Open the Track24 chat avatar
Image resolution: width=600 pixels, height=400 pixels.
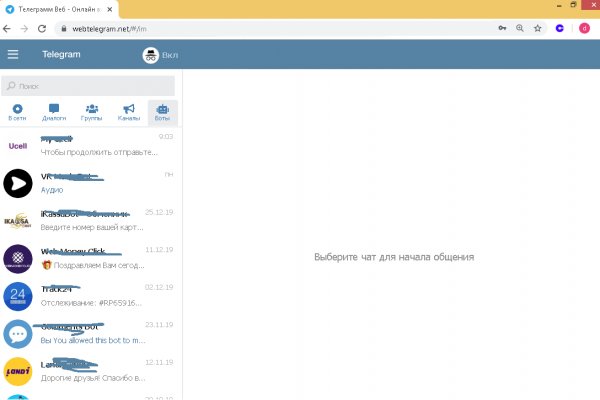tap(18, 296)
